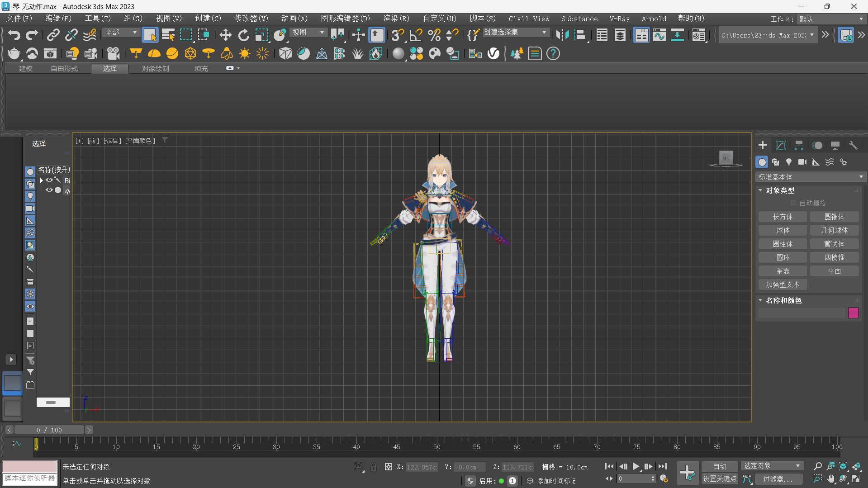Open the 标准基本体 dropdown
This screenshot has height=488, width=868.
(x=811, y=177)
